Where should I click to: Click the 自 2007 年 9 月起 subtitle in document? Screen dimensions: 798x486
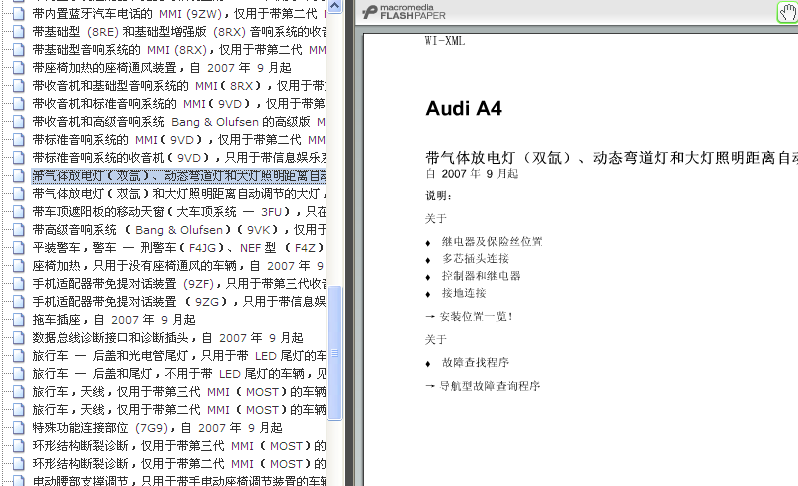(x=472, y=174)
